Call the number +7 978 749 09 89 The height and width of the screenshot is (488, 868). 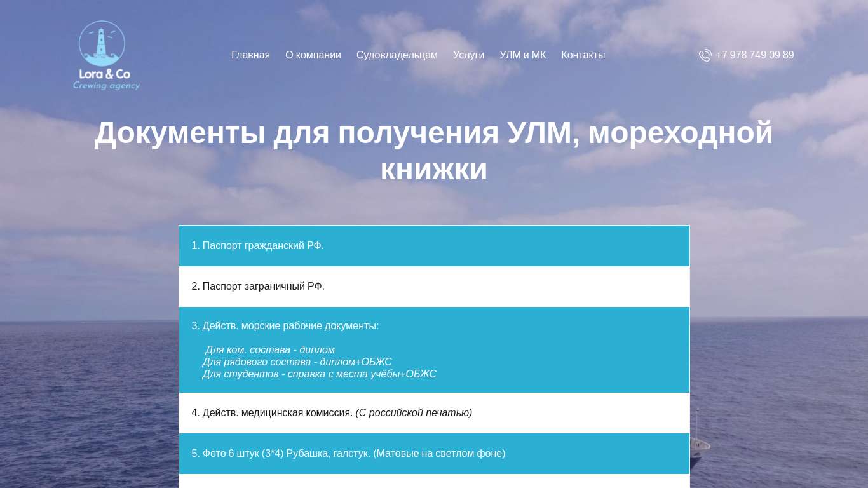pyautogui.click(x=754, y=55)
